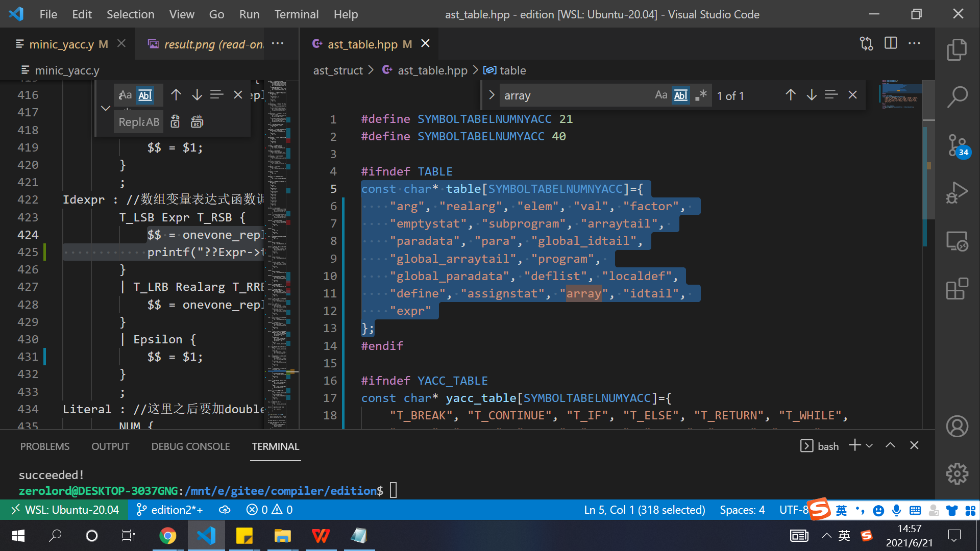Toggle Match Case in array find box
The height and width of the screenshot is (551, 980).
point(661,95)
